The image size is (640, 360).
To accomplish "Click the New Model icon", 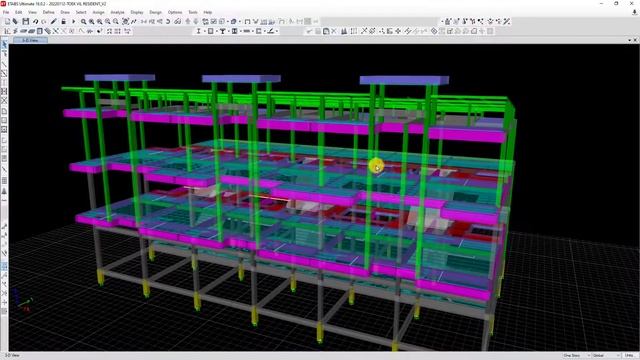I will [7, 21].
